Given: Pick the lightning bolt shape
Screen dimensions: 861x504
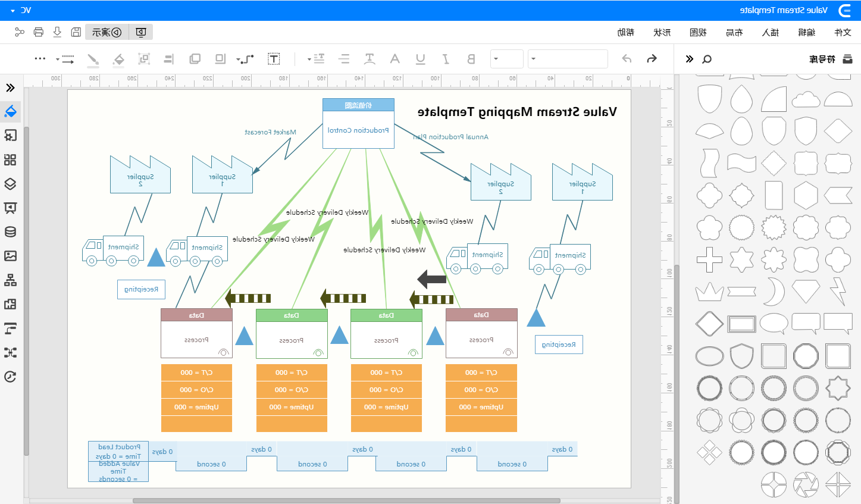Looking at the screenshot, I should click(x=838, y=291).
